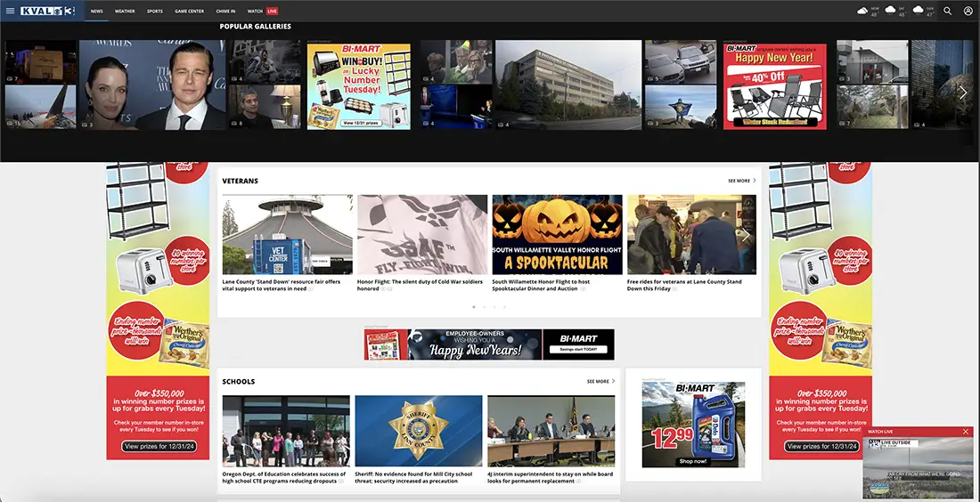Open Oregon Dept. of Education CTE article
Screen dimensions: 980x502
click(x=283, y=478)
